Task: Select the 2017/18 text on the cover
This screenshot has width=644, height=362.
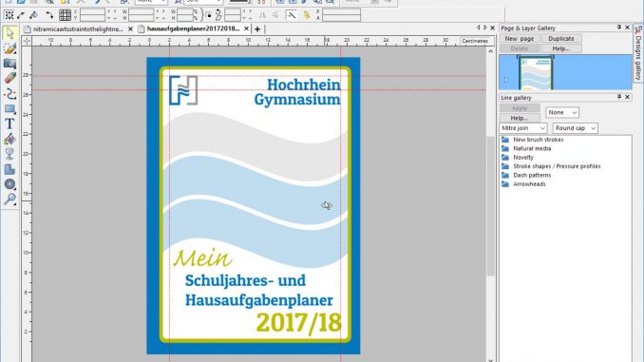Action: pos(298,322)
